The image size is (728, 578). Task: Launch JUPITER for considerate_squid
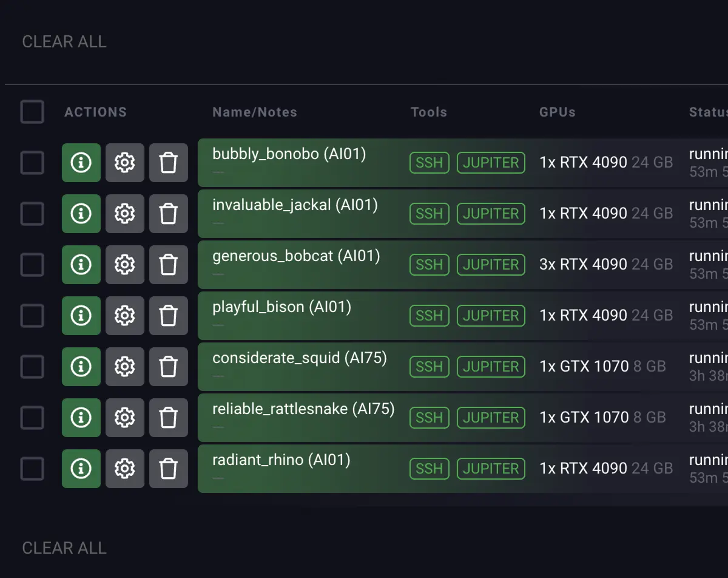point(491,367)
